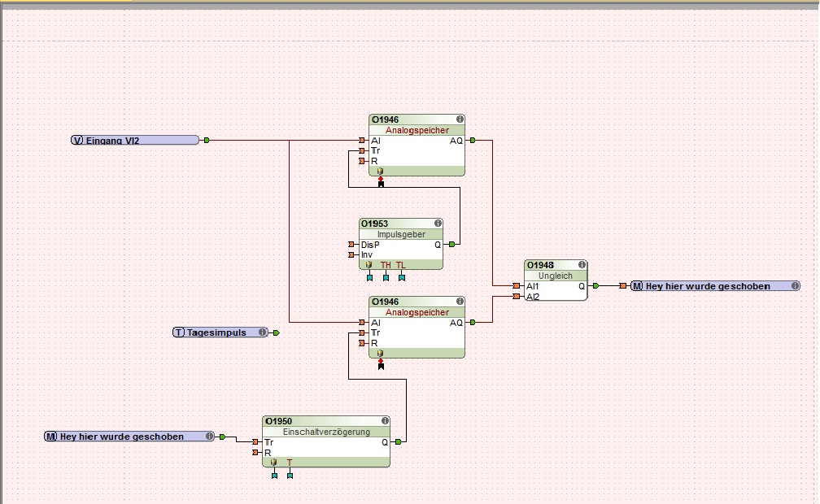The width and height of the screenshot is (820, 504).
Task: Click shield icon in Analogspeicher wired to AI2
Action: [x=380, y=354]
